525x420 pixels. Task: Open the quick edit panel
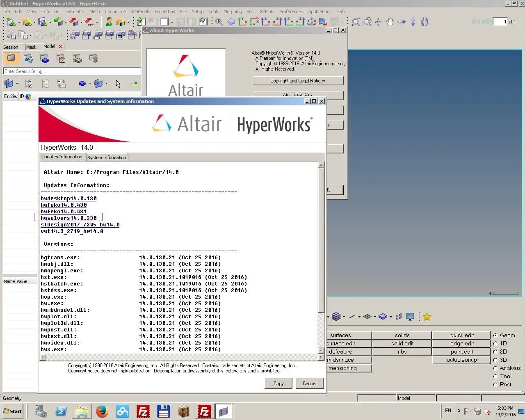click(462, 335)
